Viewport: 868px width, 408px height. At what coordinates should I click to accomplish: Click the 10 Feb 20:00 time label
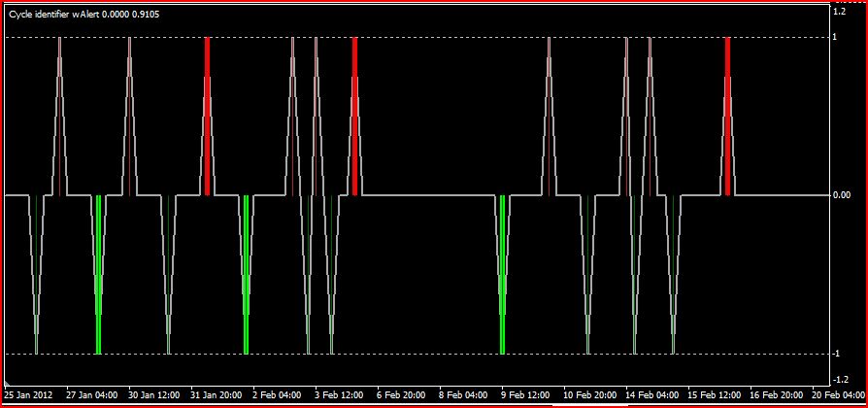(x=589, y=395)
